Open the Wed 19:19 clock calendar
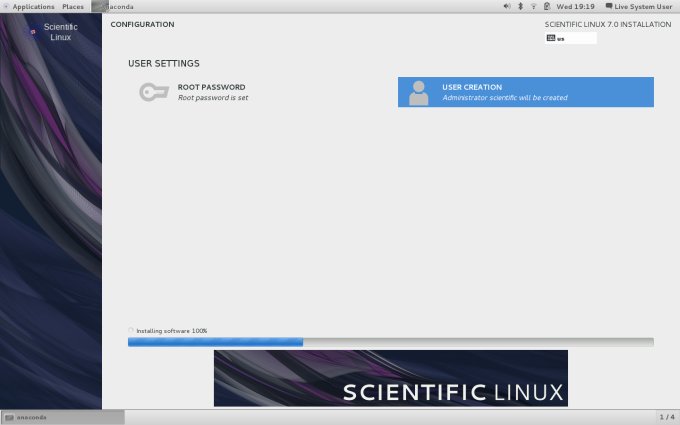Screen dimensions: 680x425 coord(576,6)
